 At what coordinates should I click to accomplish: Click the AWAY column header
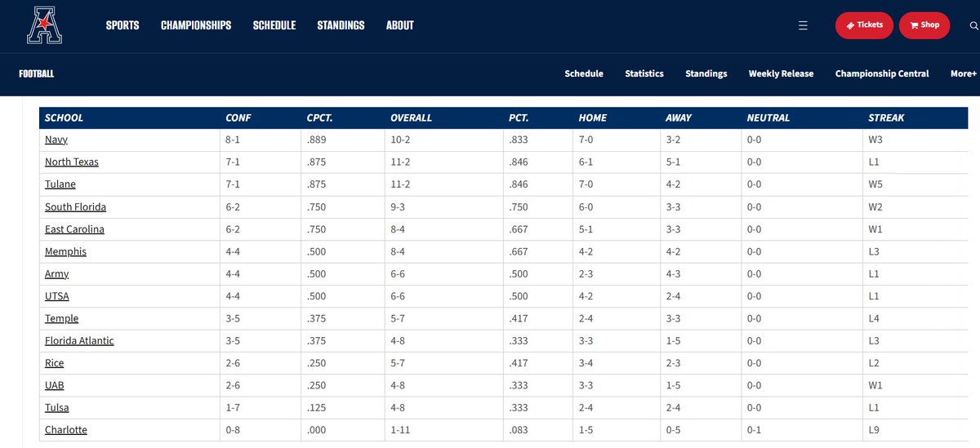pos(678,118)
